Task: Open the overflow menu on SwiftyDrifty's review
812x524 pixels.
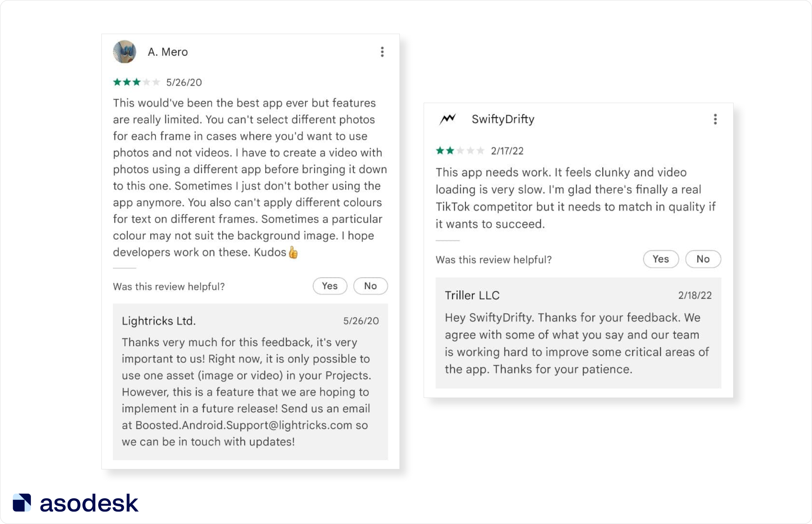Action: click(715, 120)
